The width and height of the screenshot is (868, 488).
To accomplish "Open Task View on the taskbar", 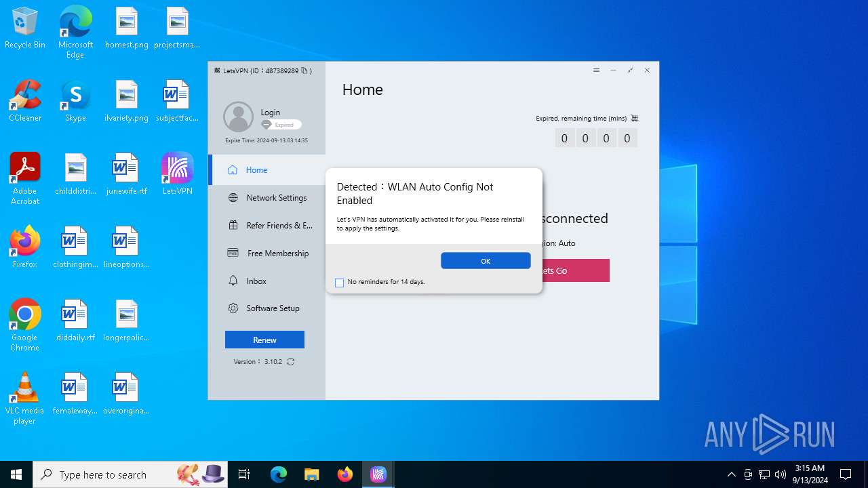I will click(244, 474).
